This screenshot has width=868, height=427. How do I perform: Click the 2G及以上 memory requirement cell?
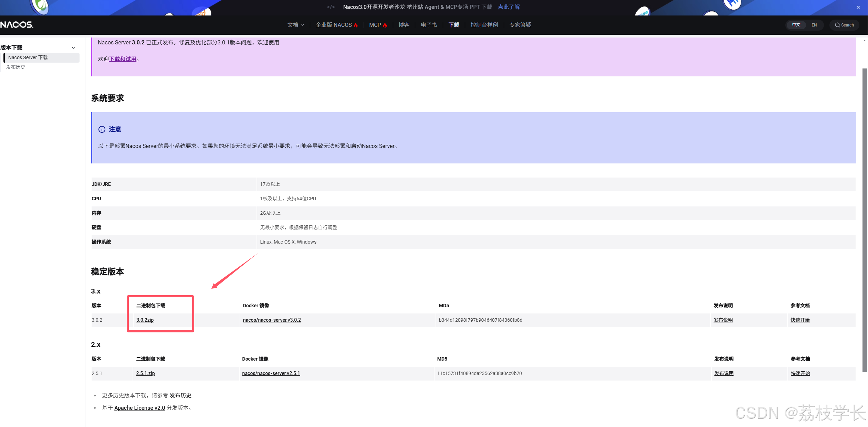click(556, 213)
